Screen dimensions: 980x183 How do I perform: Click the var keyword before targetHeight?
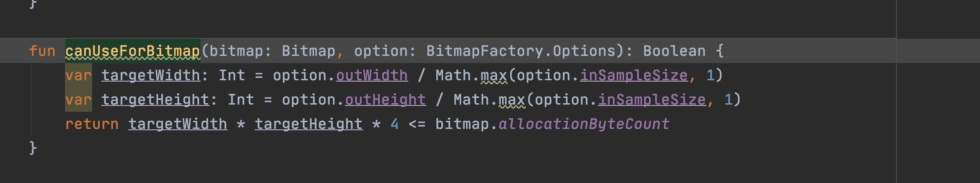point(78,100)
